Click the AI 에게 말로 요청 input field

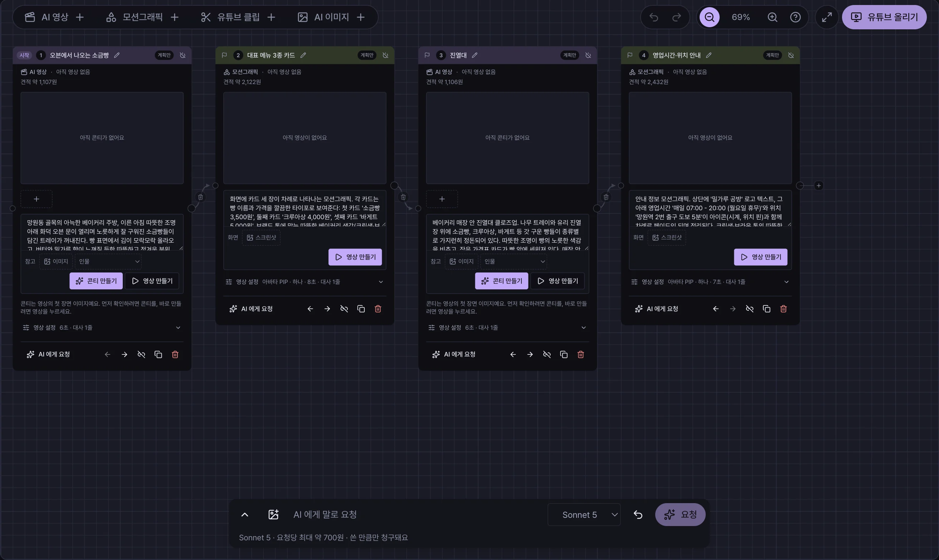415,515
